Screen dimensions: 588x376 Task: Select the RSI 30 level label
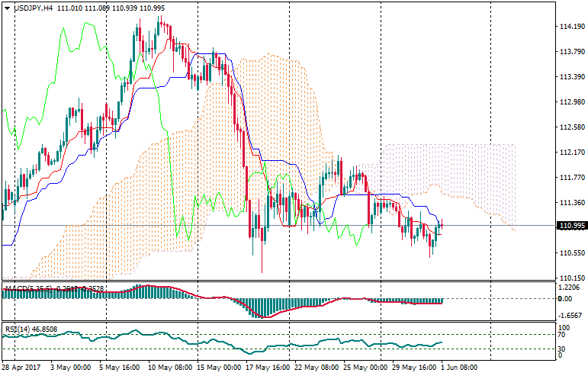click(563, 349)
